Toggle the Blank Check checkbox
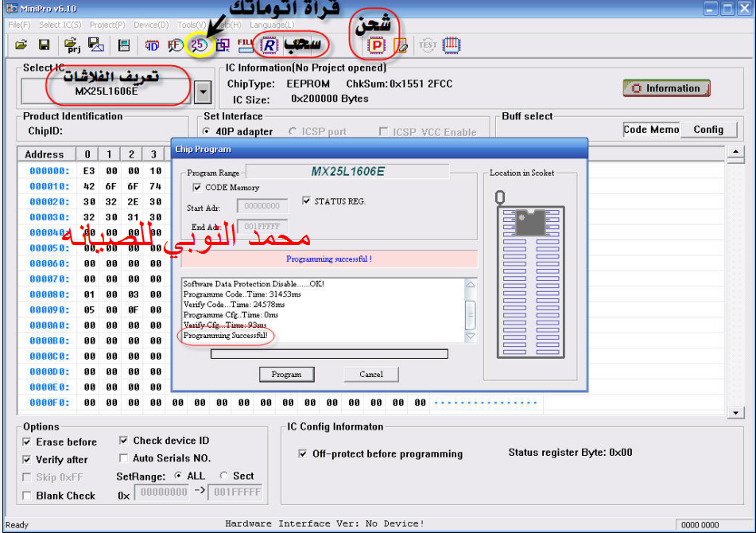Image resolution: width=756 pixels, height=533 pixels. [27, 496]
